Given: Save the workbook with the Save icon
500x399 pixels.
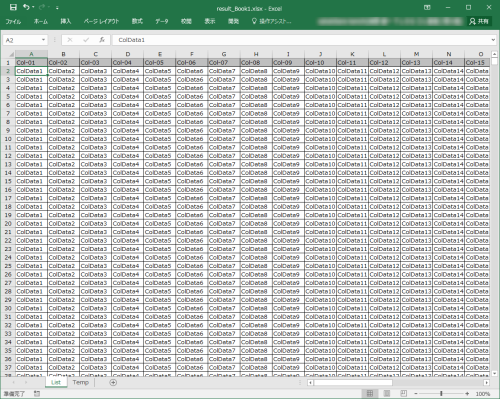Looking at the screenshot, I should point(13,7).
